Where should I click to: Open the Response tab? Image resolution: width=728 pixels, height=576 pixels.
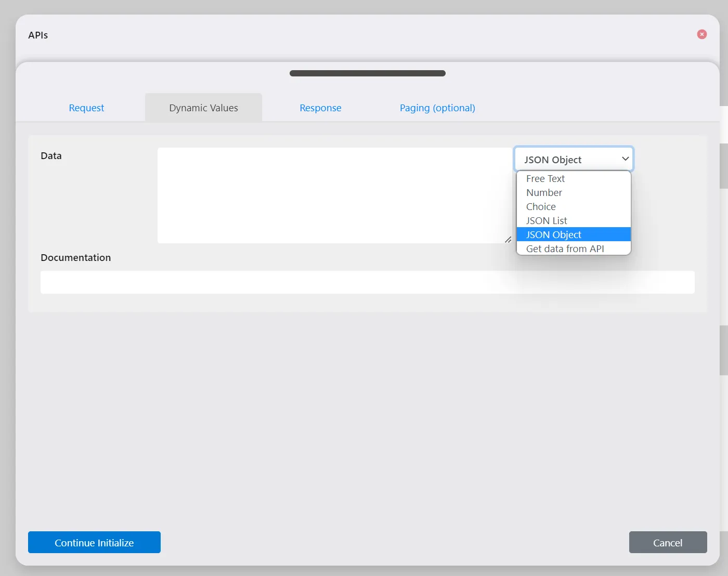pos(320,108)
